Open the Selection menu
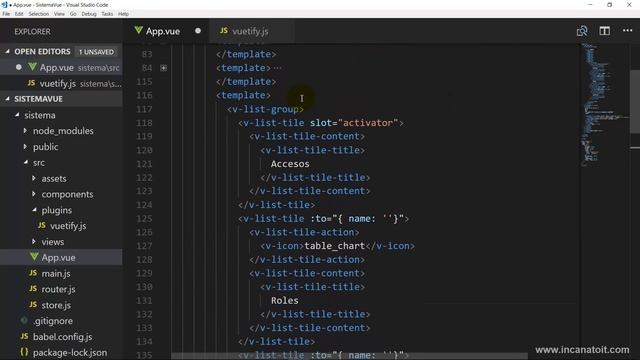The image size is (640, 360). coord(39,14)
